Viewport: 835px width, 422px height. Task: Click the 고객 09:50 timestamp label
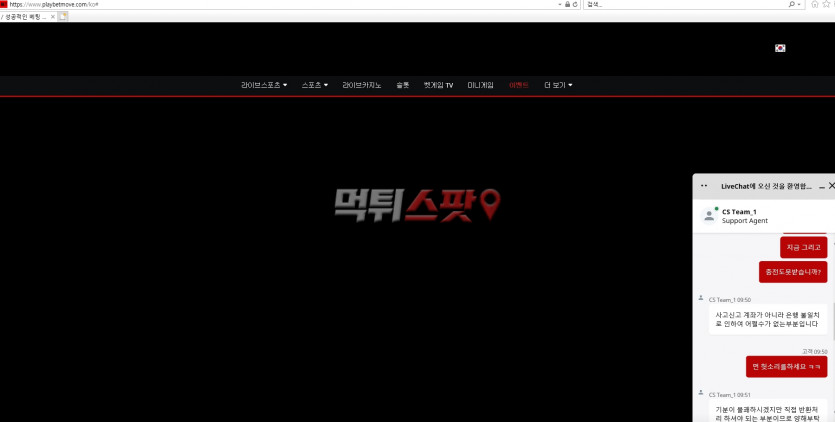[x=815, y=352]
